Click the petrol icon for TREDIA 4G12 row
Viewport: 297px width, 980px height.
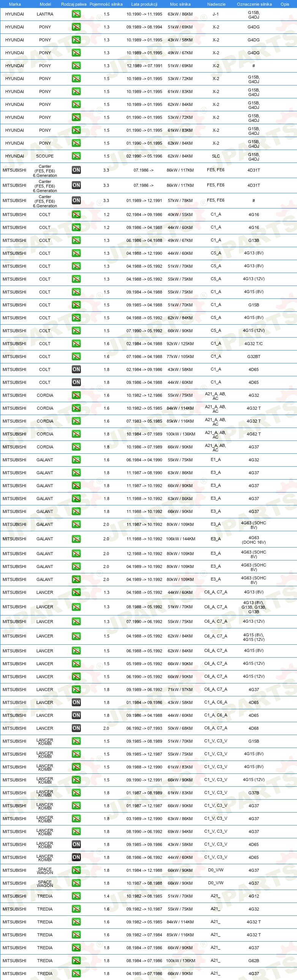[76, 896]
